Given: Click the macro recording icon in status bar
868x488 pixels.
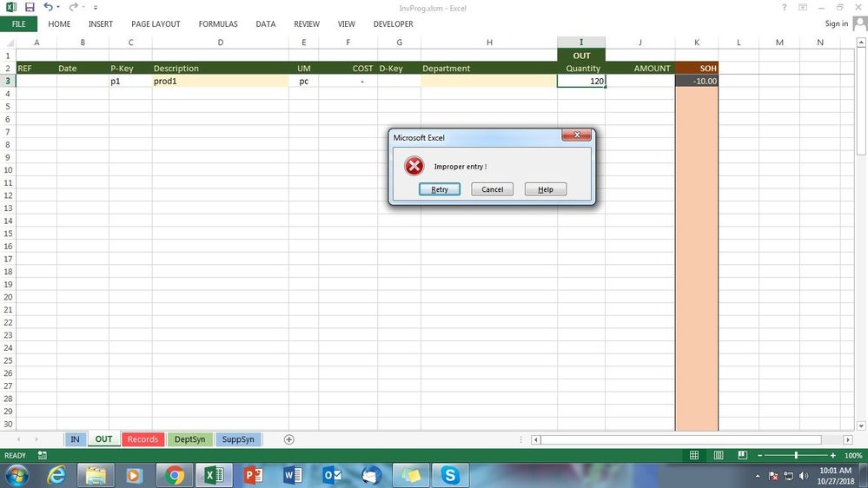Looking at the screenshot, I should [x=42, y=455].
